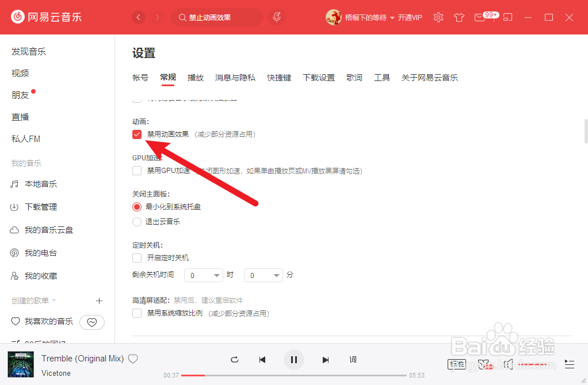Start heartbeat mode button
This screenshot has width=588, height=385.
tap(92, 322)
